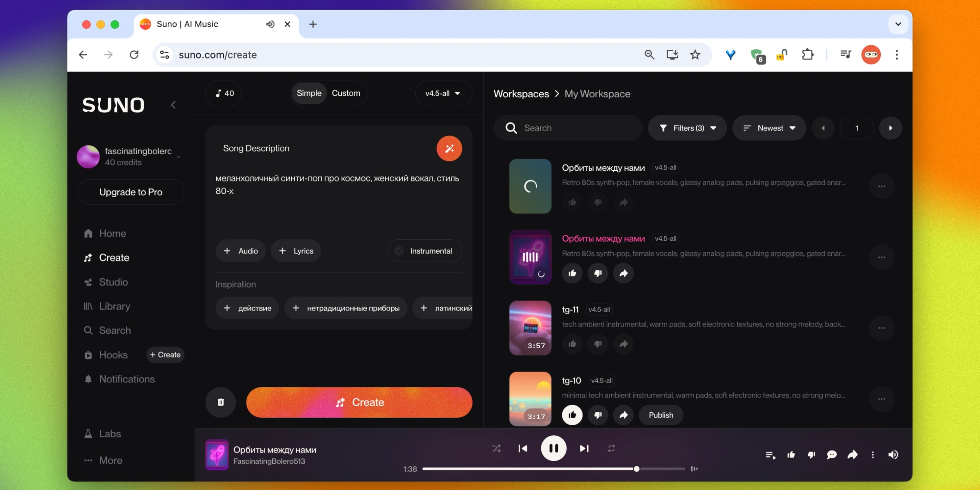Expand the Filters (3) dropdown
This screenshot has height=490, width=980.
[688, 128]
